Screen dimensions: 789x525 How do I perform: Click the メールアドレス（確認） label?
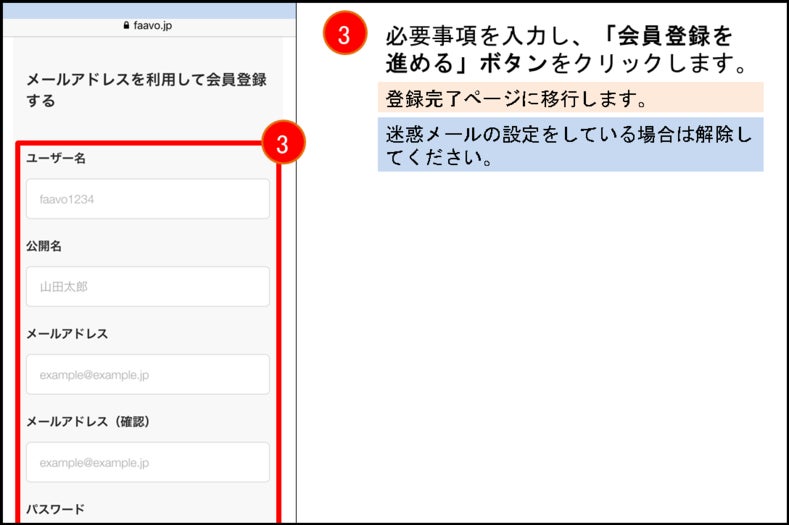click(x=88, y=421)
